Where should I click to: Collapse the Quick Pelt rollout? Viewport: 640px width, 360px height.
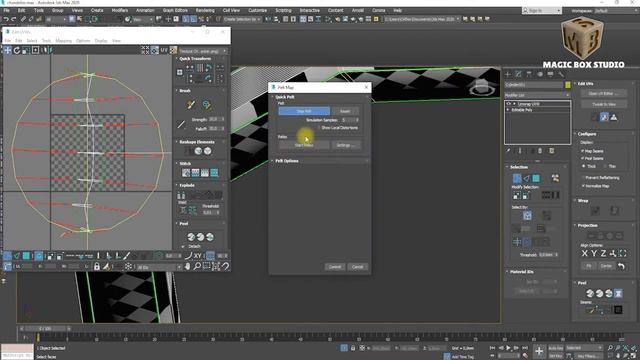pos(284,97)
